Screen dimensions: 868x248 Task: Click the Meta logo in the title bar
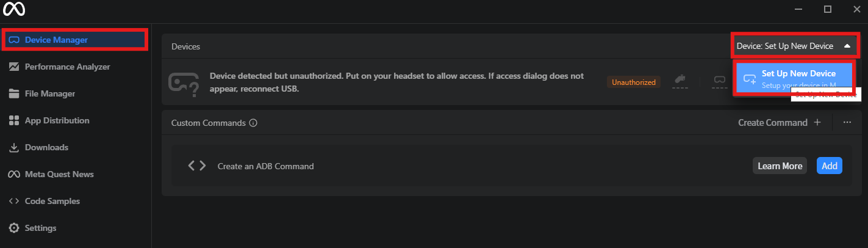13,9
